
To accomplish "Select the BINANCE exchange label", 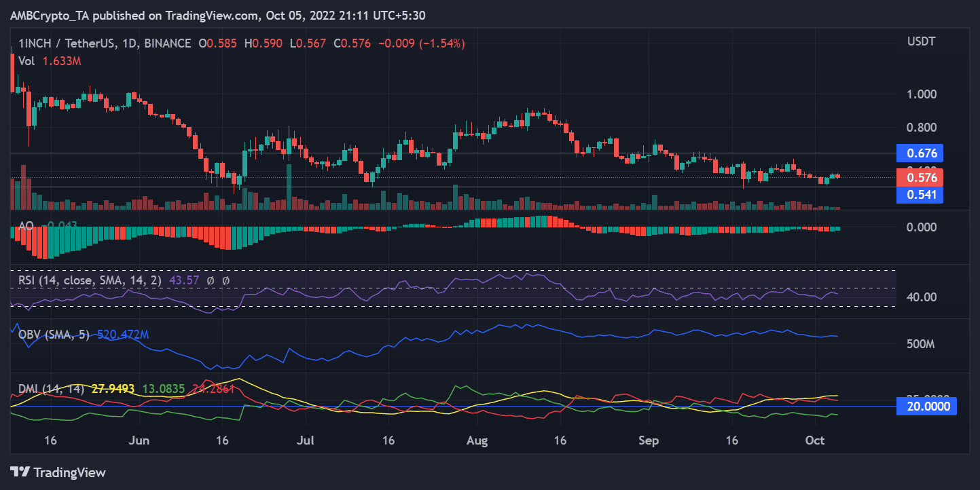I will (168, 43).
